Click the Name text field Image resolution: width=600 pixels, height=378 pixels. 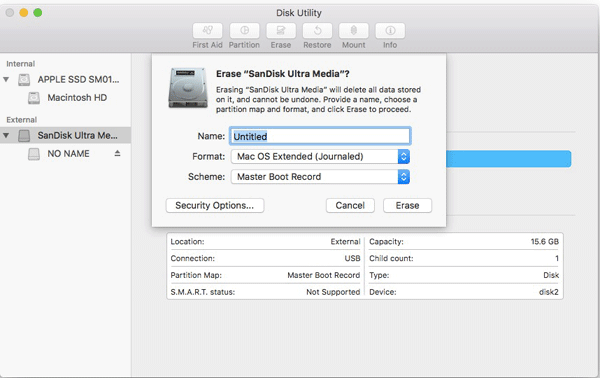click(320, 136)
